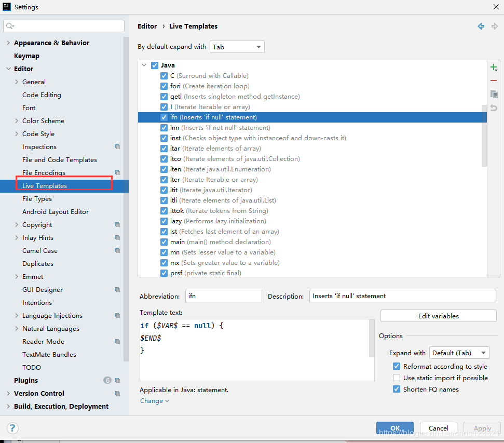Select the 'inn' if not null template
Screen dimensions: 504x443
coord(312,128)
